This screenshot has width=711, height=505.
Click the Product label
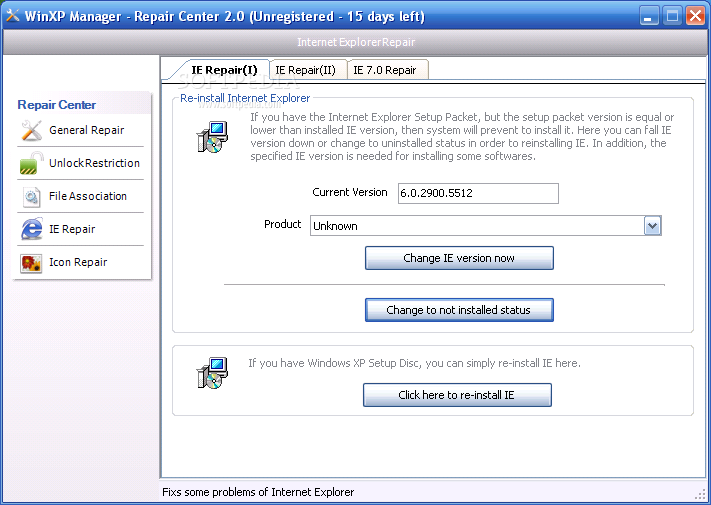point(282,224)
